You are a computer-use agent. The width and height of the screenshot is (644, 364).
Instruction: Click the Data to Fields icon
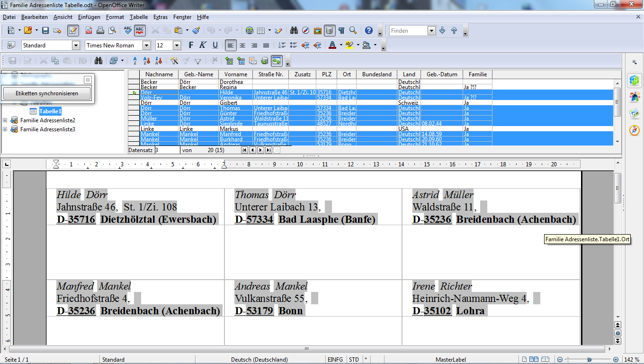pyautogui.click(x=241, y=61)
